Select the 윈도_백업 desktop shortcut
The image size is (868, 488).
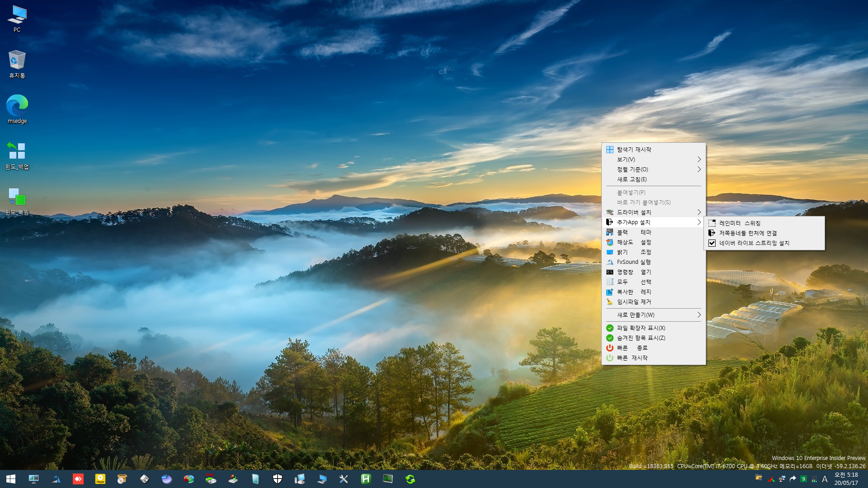click(17, 155)
